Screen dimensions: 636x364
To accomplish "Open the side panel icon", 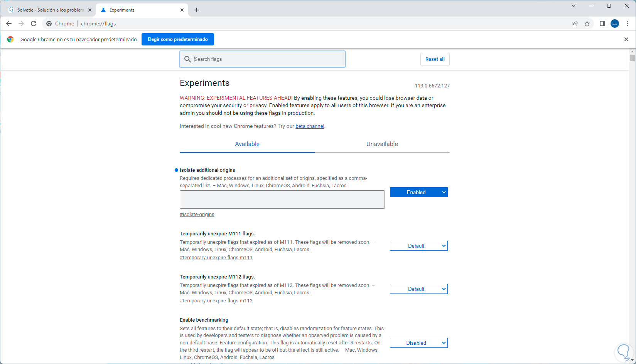I will click(x=602, y=23).
